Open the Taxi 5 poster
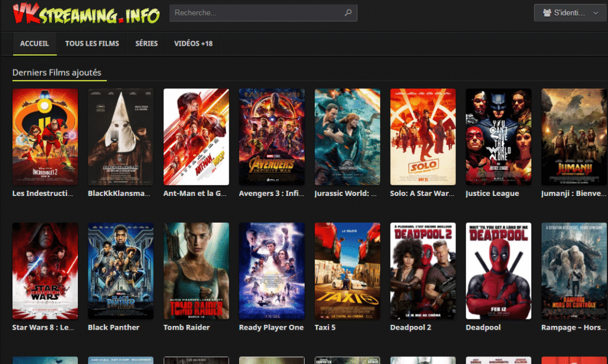The width and height of the screenshot is (608, 364). [347, 271]
